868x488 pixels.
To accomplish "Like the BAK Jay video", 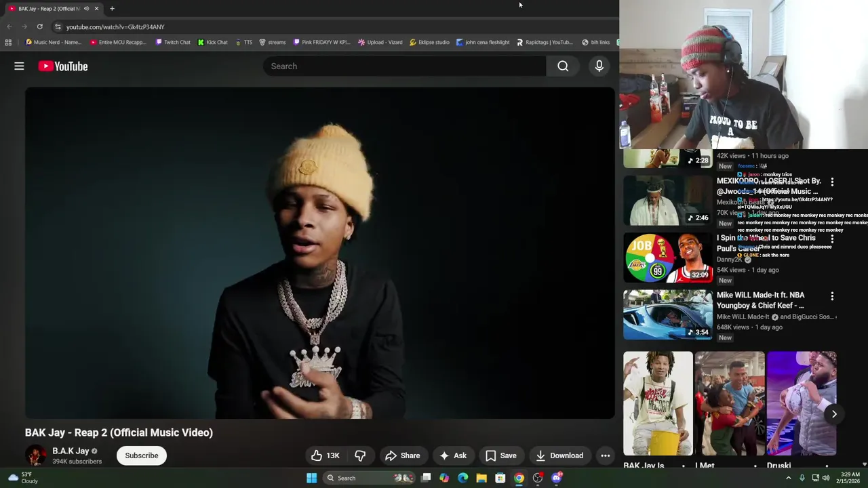I will [325, 455].
